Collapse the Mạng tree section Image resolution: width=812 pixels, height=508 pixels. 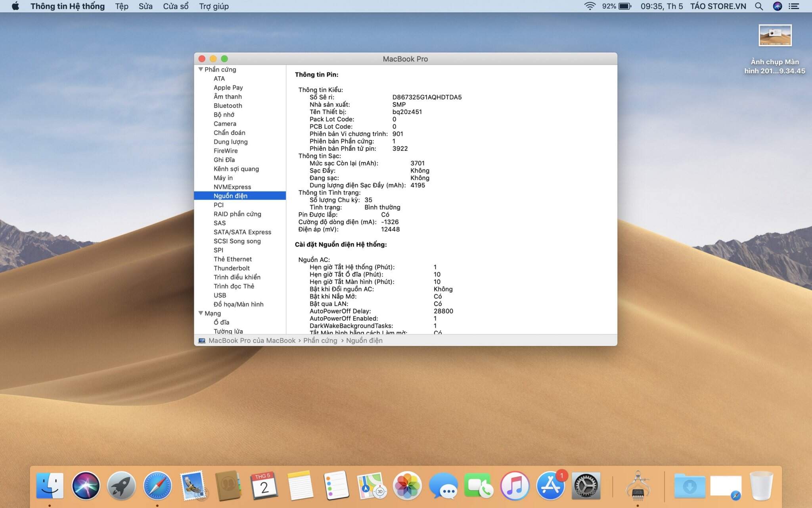point(201,313)
